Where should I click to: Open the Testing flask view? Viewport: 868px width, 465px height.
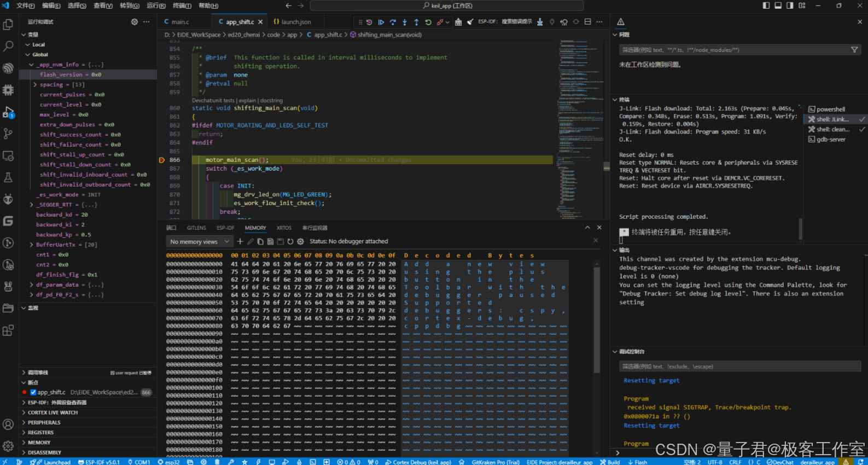point(8,177)
